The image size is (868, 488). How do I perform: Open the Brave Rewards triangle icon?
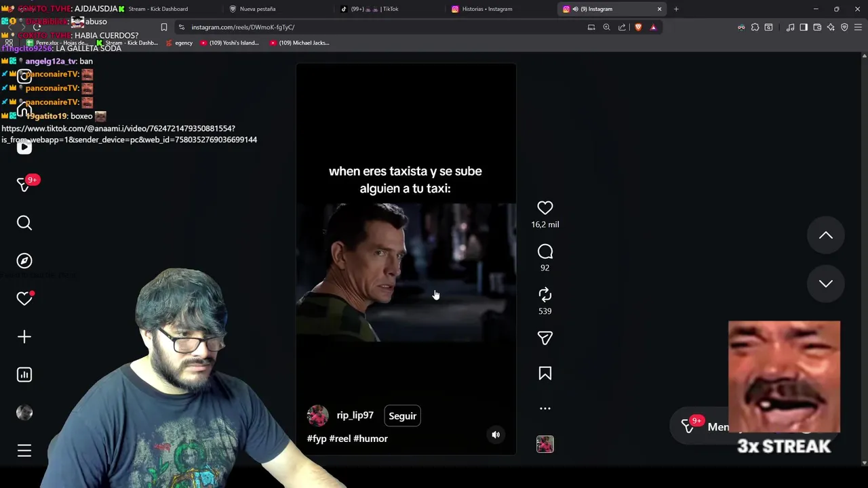coord(653,27)
